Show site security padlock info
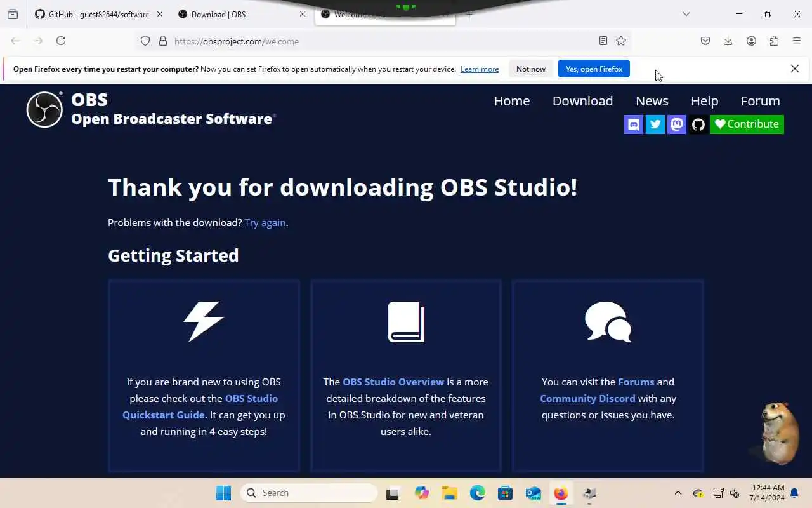The image size is (812, 508). [x=163, y=41]
